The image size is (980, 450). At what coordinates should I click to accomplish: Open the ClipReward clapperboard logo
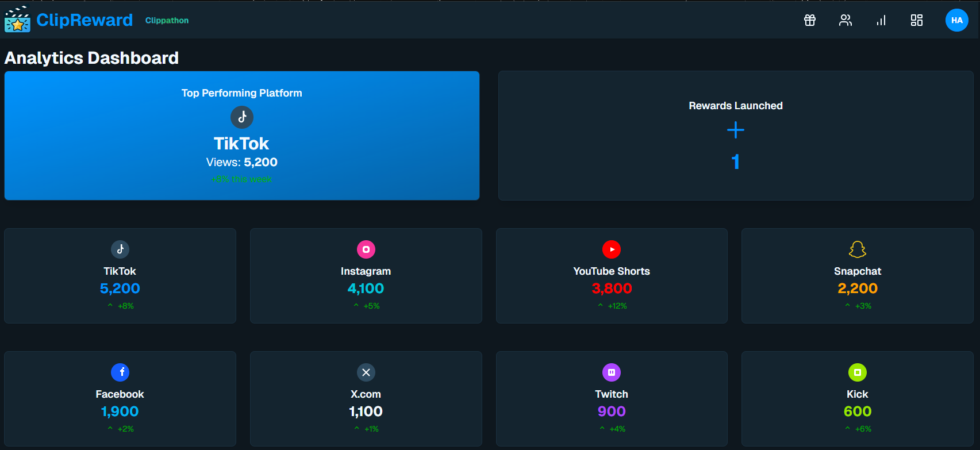click(17, 20)
